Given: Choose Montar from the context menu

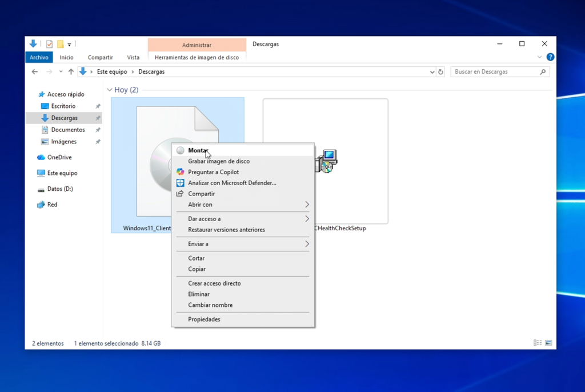Looking at the screenshot, I should [243, 150].
